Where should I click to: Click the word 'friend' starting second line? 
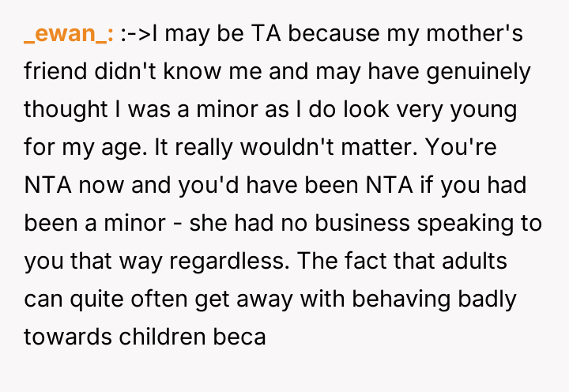[53, 73]
